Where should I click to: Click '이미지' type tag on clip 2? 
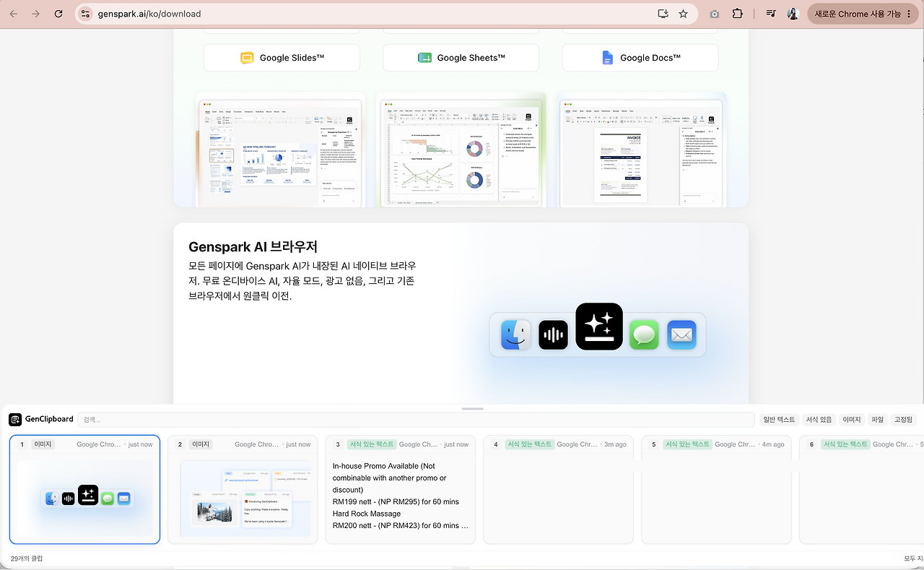[200, 444]
